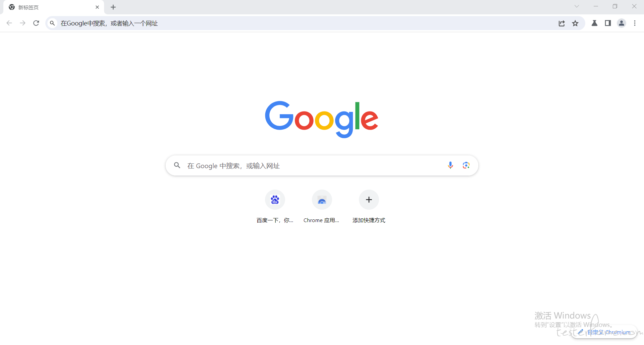The image size is (644, 345).
Task: Open the profile avatar menu
Action: coord(622,23)
